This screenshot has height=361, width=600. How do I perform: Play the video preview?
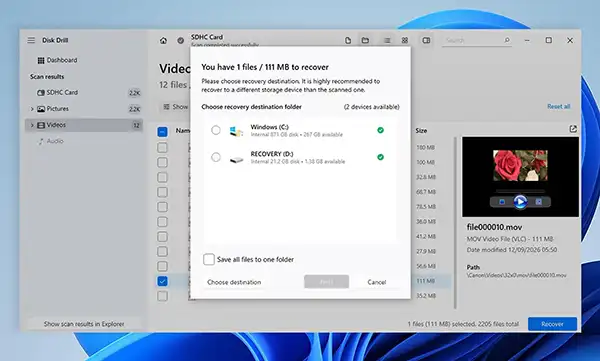[x=520, y=201]
